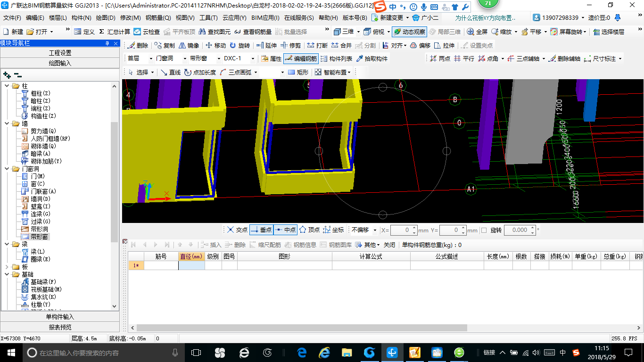Viewport: 644px width, 362px height.
Task: Open the DXC-1 component name dropdown
Action: pos(253,58)
